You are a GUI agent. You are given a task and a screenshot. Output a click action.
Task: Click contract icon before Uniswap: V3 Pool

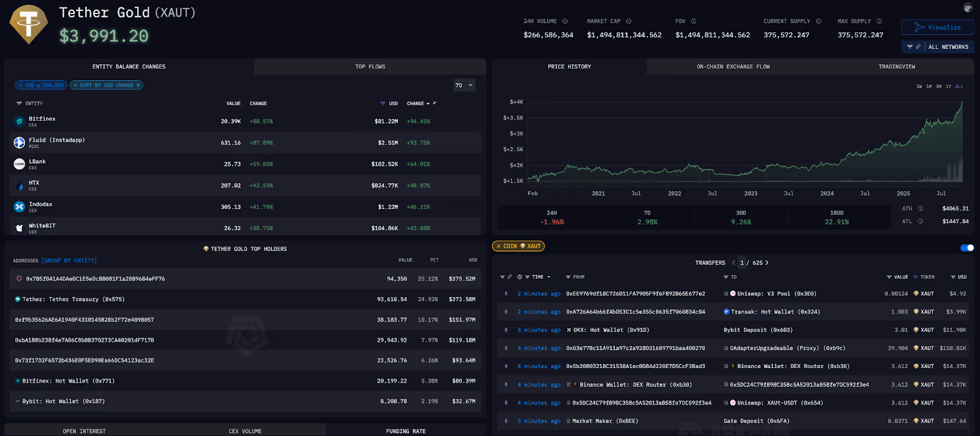point(726,294)
